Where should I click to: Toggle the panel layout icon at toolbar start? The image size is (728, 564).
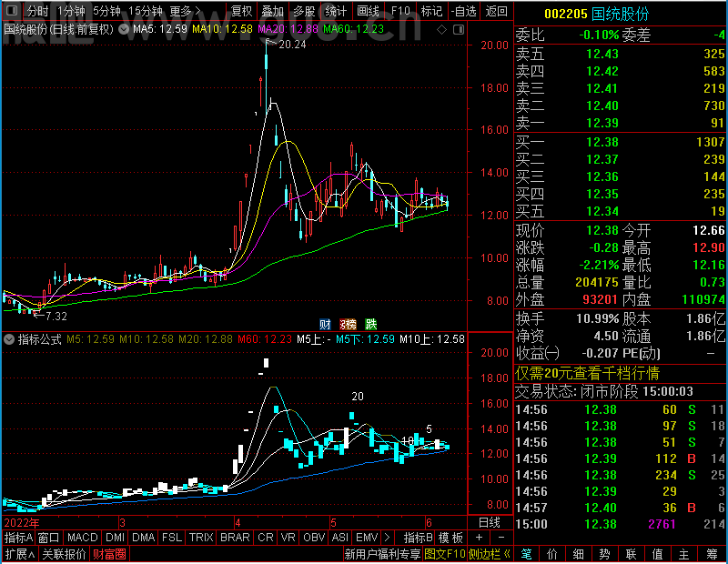tap(12, 11)
